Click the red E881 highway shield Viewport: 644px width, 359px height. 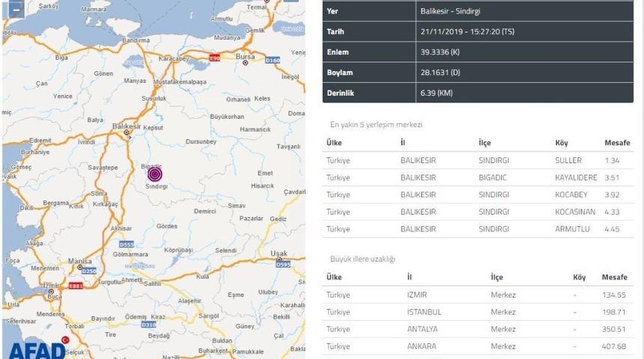pos(75,285)
